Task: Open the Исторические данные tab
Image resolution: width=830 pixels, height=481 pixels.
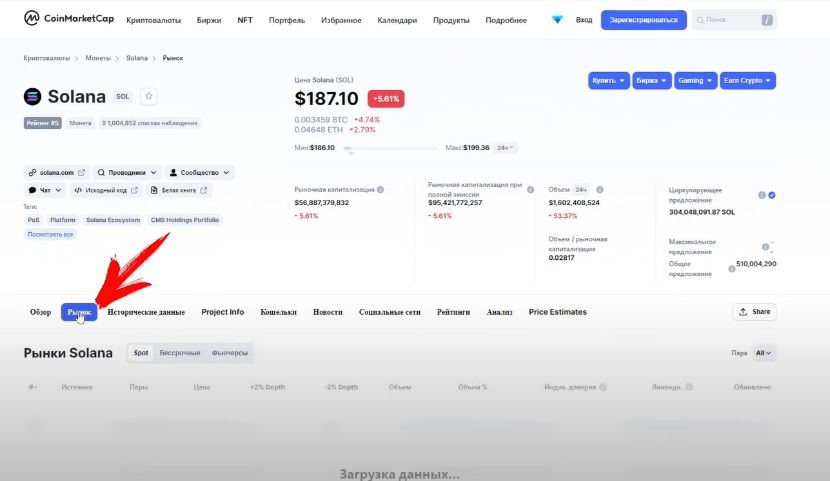Action: [x=146, y=312]
